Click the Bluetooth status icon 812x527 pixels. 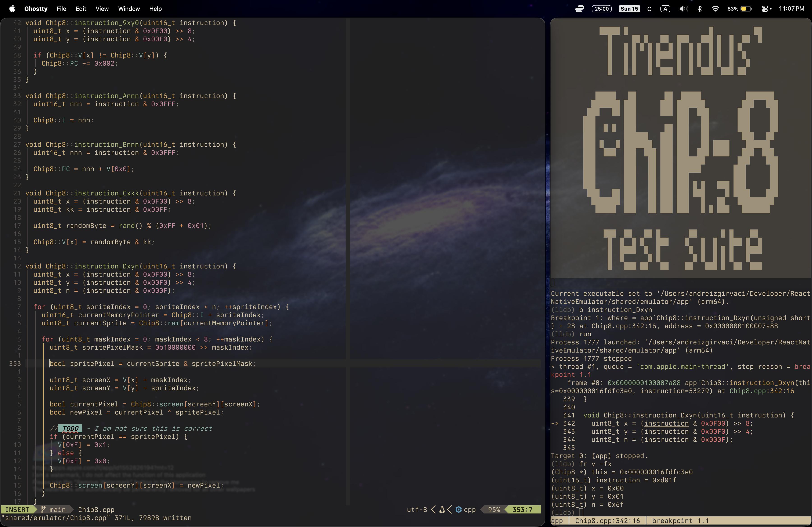[x=699, y=9]
